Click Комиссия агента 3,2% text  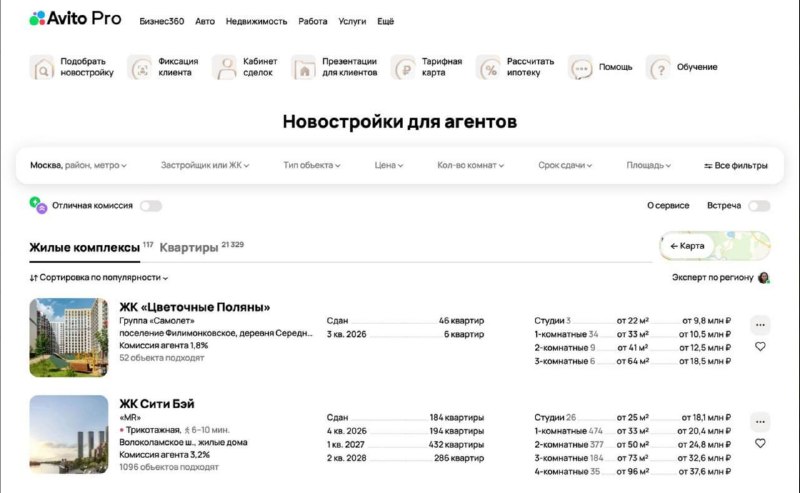164,455
